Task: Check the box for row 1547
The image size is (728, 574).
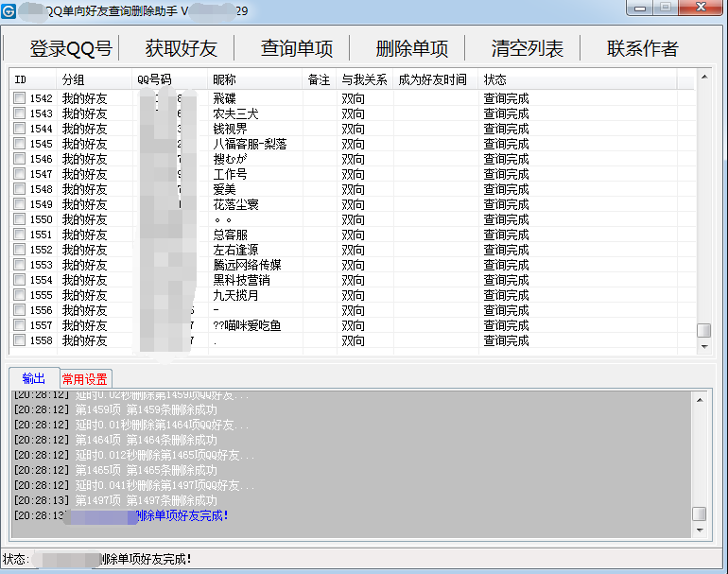Action: 20,174
